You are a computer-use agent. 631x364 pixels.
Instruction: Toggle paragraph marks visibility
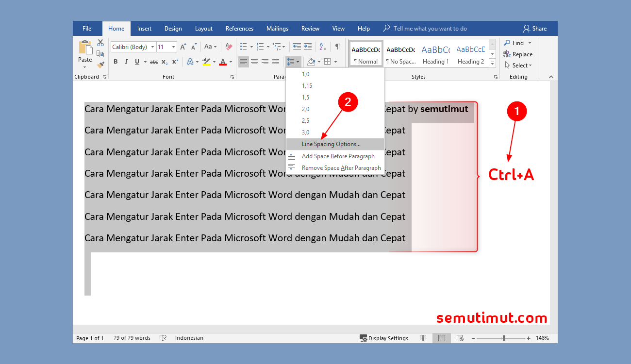(337, 46)
